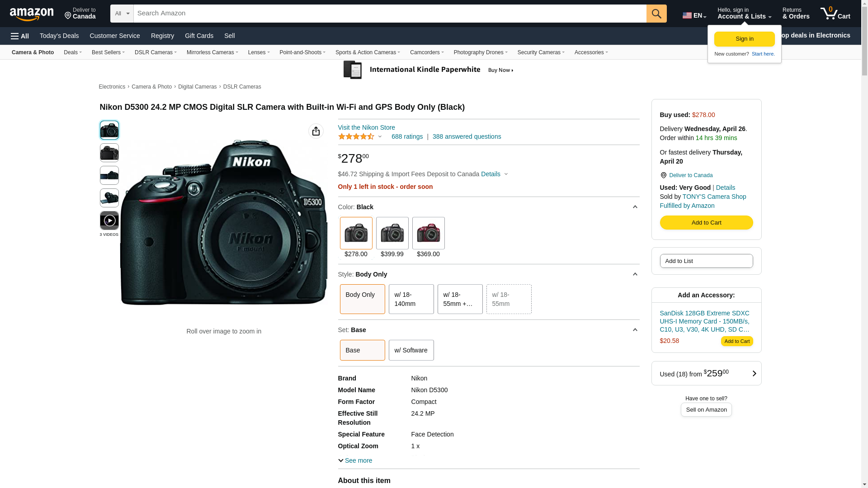Visit the Nikon Store link
The height and width of the screenshot is (488, 868).
pyautogui.click(x=366, y=127)
